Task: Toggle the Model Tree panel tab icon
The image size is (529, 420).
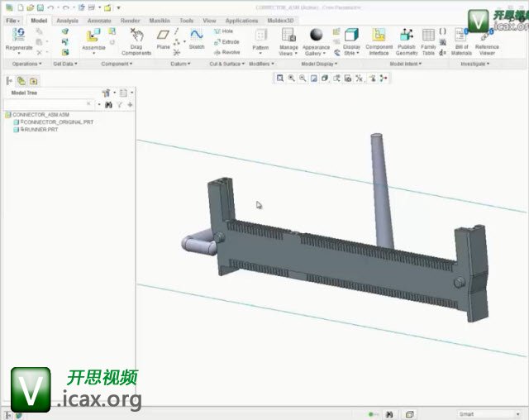Action: tap(9, 81)
